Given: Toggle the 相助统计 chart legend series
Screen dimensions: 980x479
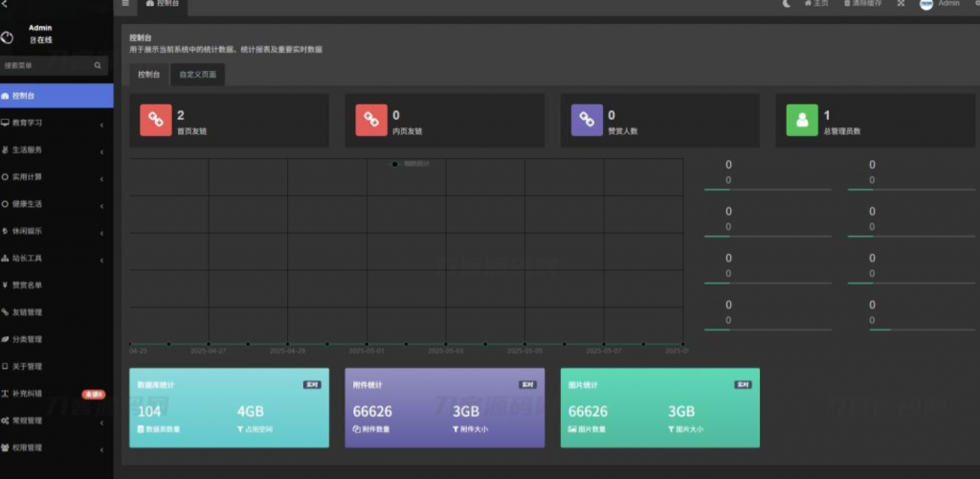Looking at the screenshot, I should click(411, 164).
